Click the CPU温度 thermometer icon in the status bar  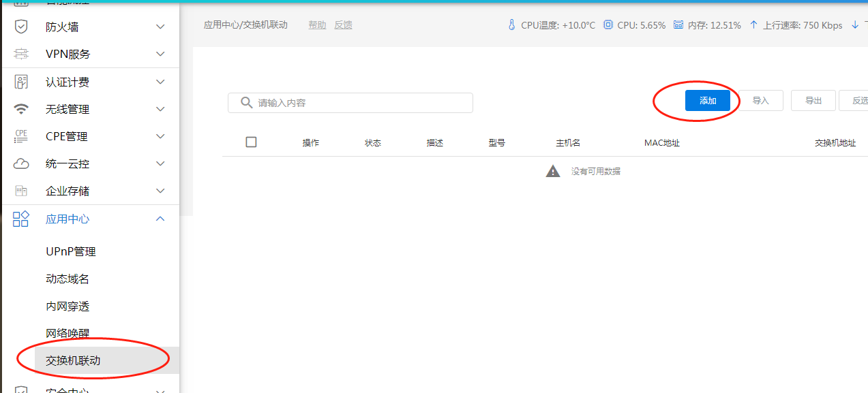click(x=511, y=25)
